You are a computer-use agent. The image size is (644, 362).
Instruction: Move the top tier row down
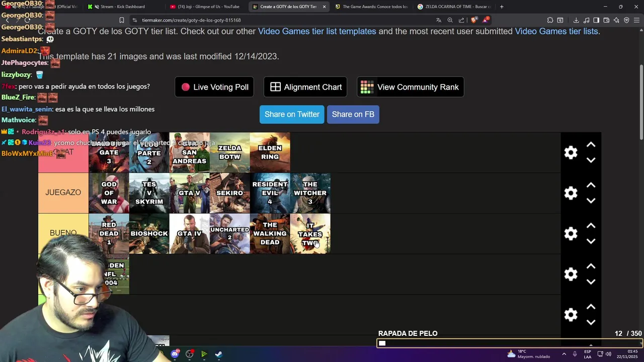point(591,160)
